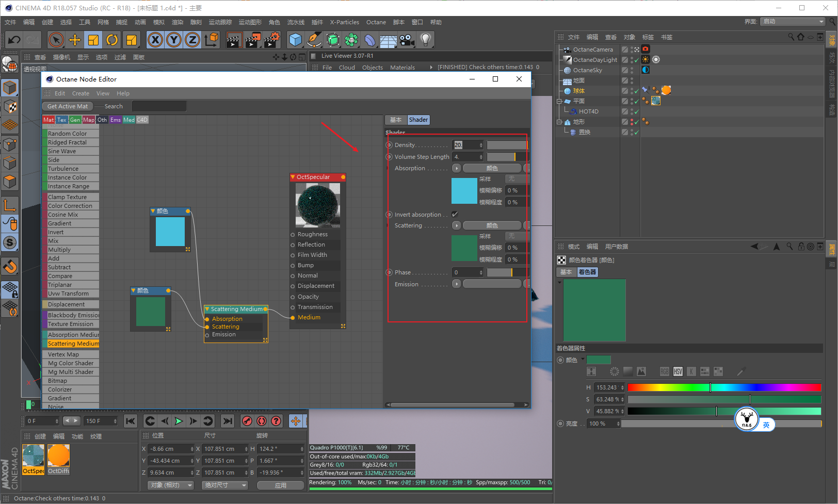
Task: Open the 绝对尺寸 size mode dropdown
Action: [x=225, y=485]
